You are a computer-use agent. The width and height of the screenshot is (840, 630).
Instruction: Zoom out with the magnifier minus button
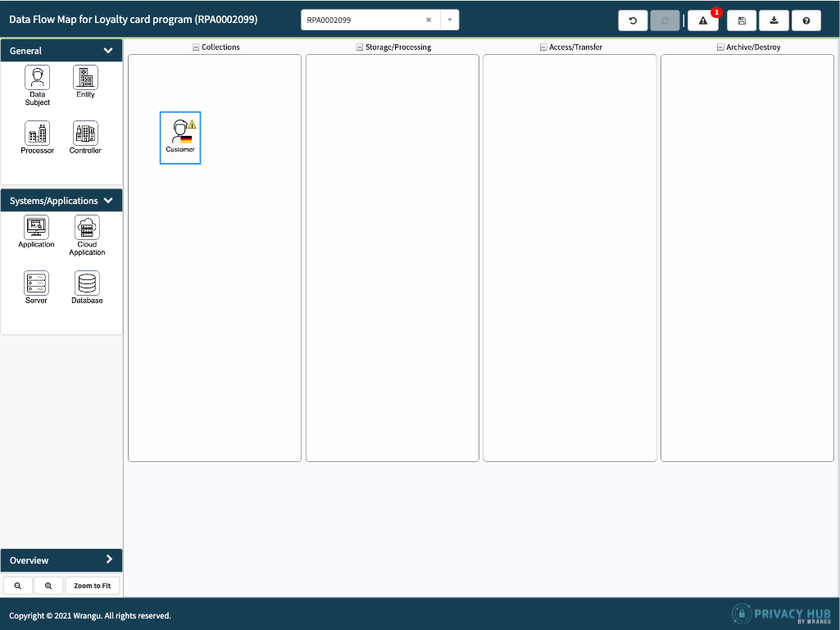click(x=18, y=586)
